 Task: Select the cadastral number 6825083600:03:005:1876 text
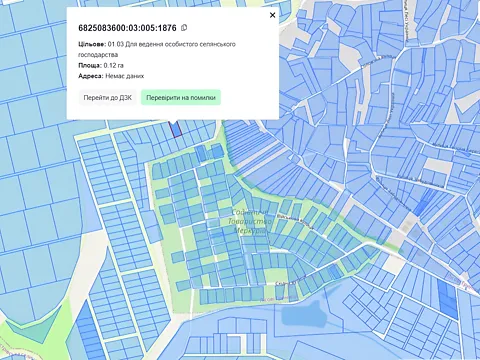pos(127,28)
